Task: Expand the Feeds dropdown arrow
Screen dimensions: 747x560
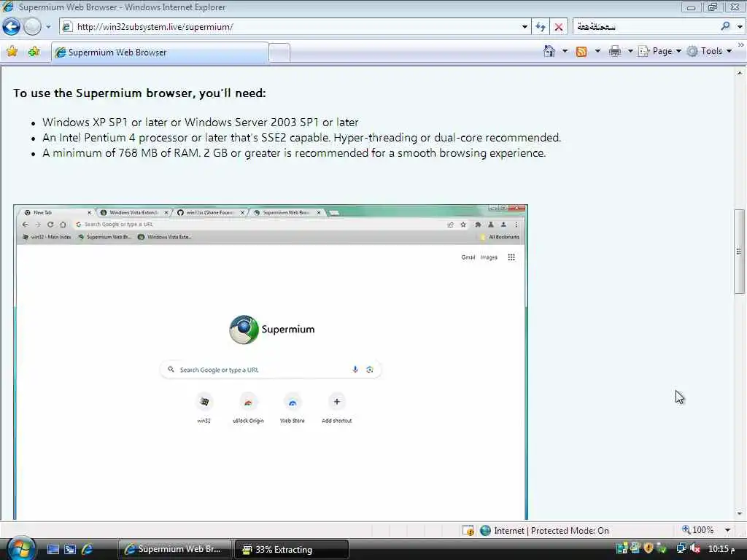Action: (597, 51)
